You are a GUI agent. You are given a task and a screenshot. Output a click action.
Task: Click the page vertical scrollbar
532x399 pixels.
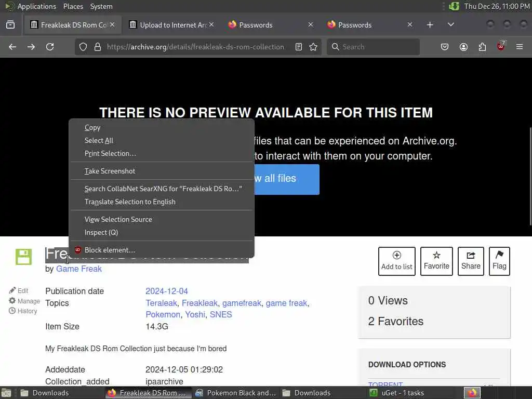530,176
